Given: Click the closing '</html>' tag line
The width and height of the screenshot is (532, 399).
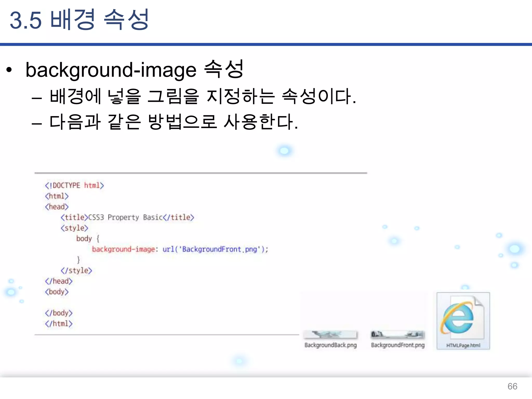Looking at the screenshot, I should [59, 324].
